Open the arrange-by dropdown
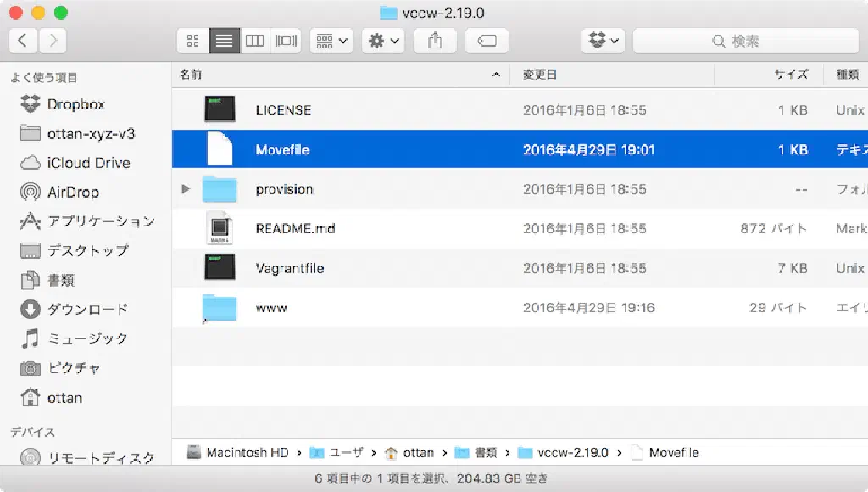Image resolution: width=868 pixels, height=492 pixels. pos(331,41)
